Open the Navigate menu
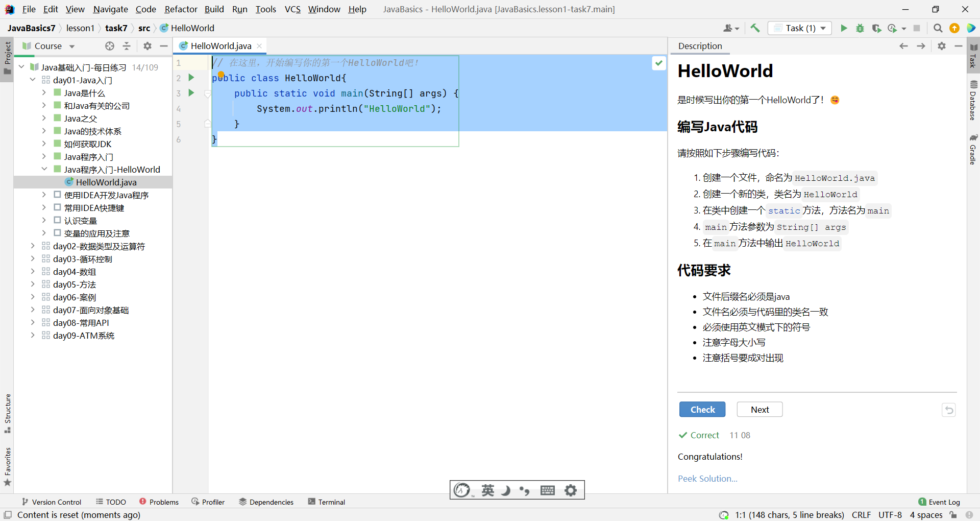 coord(110,9)
